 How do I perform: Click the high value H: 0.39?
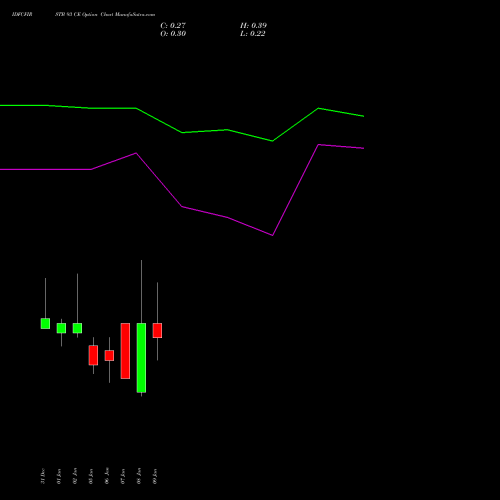(253, 25)
